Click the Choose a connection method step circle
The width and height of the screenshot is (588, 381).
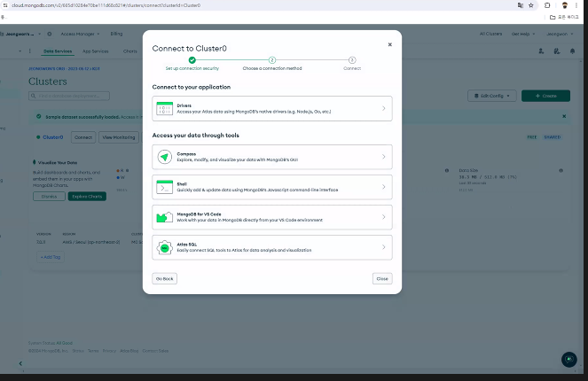pyautogui.click(x=272, y=60)
